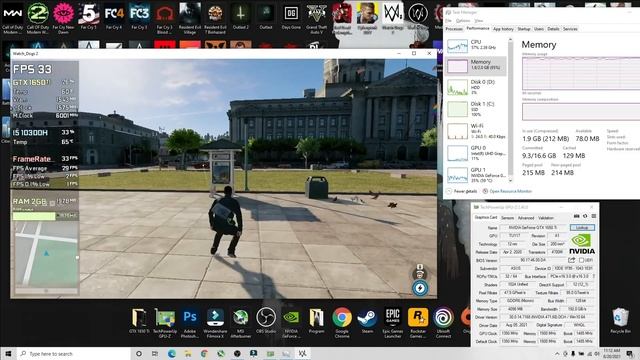This screenshot has width=640, height=360.
Task: Toggle the UEFI checkbox in GPU-Z
Action: click(581, 260)
